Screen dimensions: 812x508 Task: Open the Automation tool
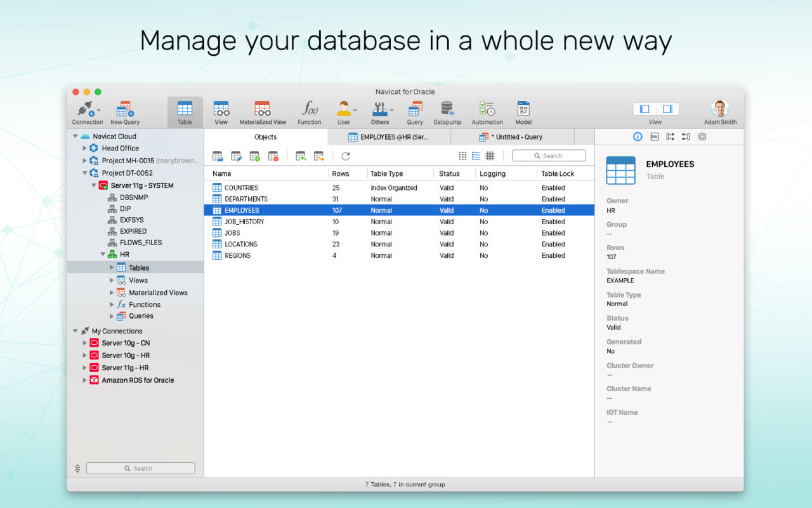(x=487, y=113)
